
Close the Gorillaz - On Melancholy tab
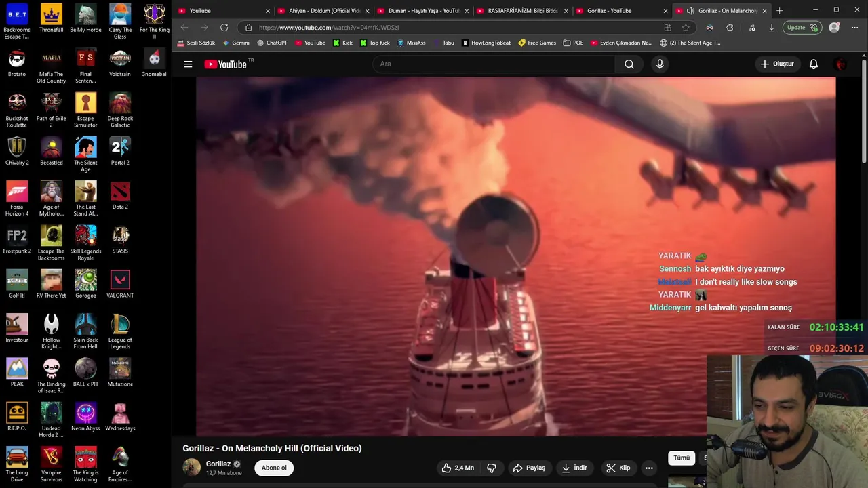click(x=764, y=11)
